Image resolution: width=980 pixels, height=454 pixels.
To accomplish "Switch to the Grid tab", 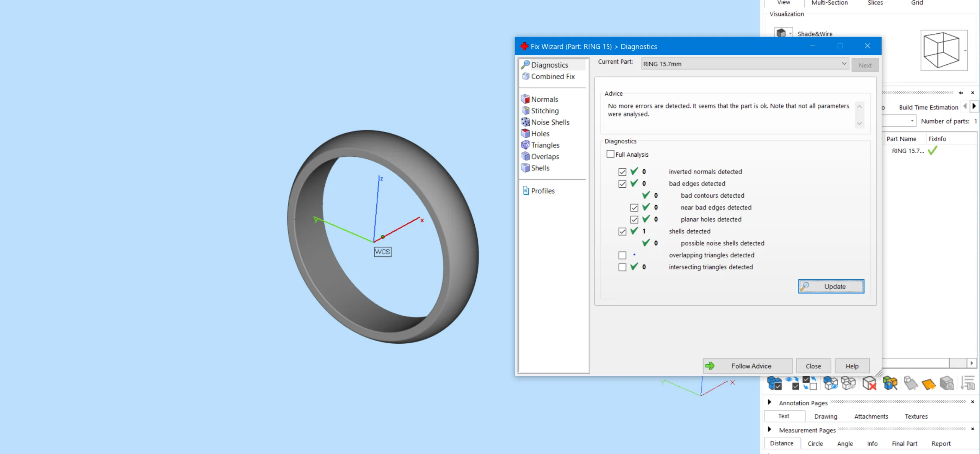I will 917,3.
